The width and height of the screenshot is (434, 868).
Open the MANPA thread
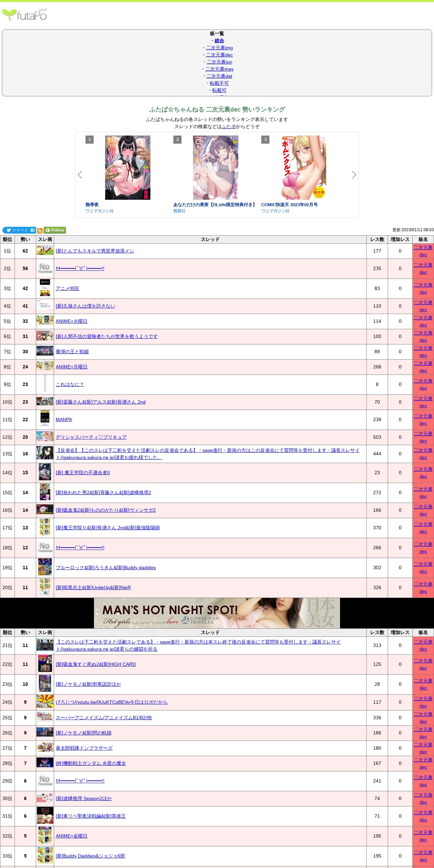(64, 419)
